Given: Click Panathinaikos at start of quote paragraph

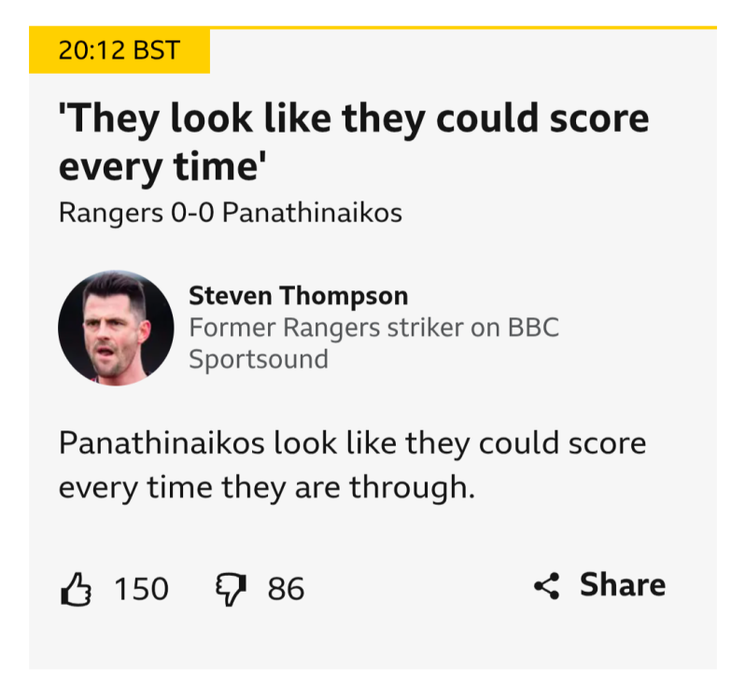Looking at the screenshot, I should coord(161,442).
